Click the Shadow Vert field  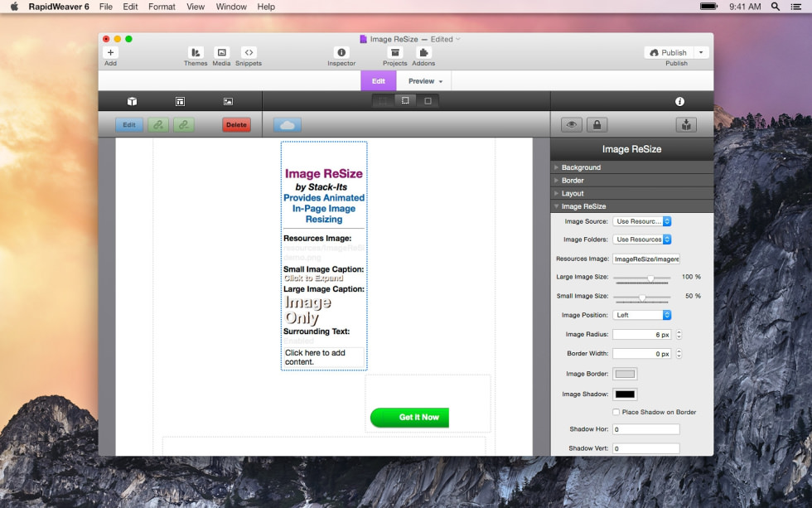[646, 448]
